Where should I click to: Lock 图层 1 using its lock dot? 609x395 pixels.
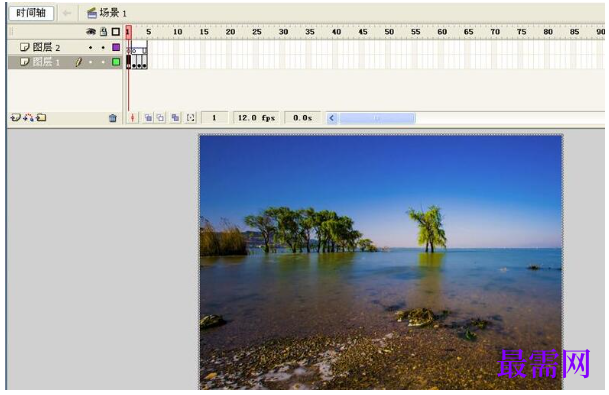coord(103,62)
